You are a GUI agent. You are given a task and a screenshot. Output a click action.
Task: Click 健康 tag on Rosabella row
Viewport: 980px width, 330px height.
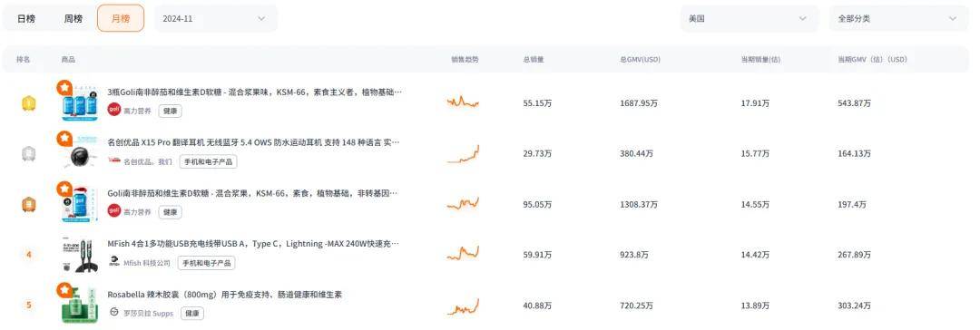(x=191, y=313)
